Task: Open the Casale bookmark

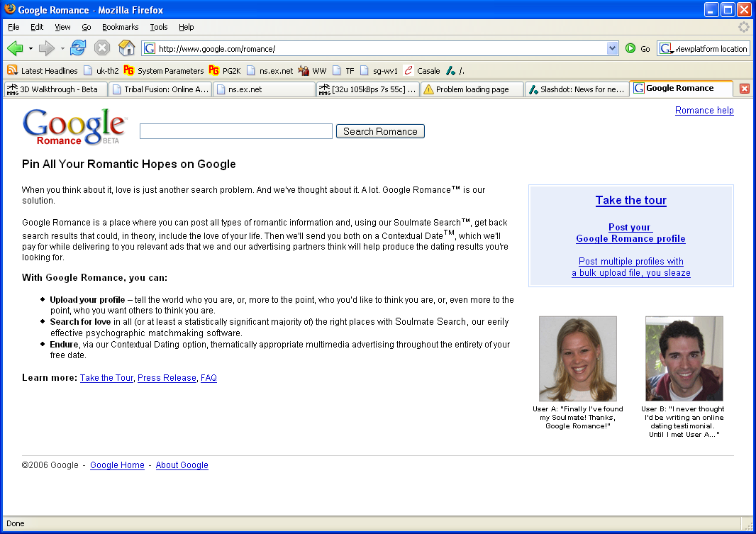Action: pyautogui.click(x=423, y=71)
